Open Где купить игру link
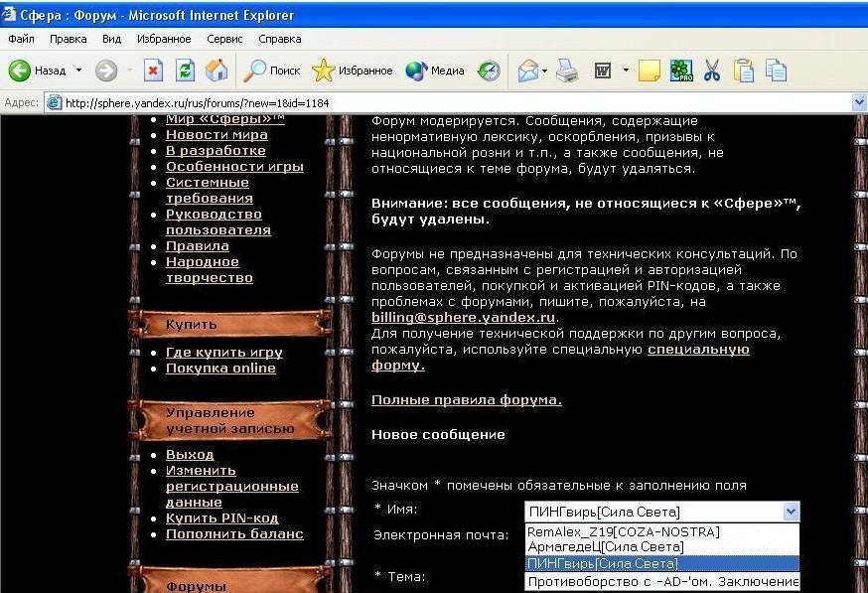Viewport: 868px width, 593px height. 224,353
